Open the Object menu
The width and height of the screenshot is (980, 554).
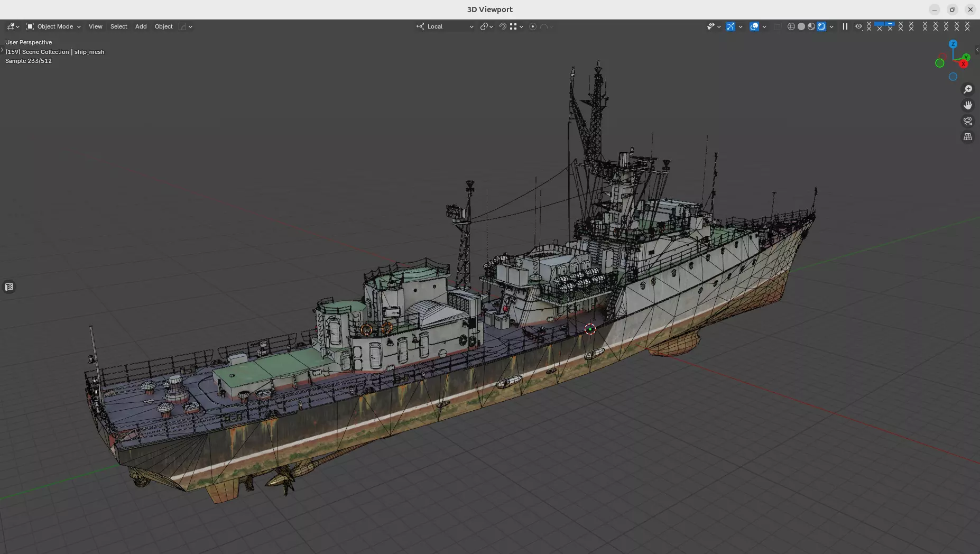[x=163, y=26]
